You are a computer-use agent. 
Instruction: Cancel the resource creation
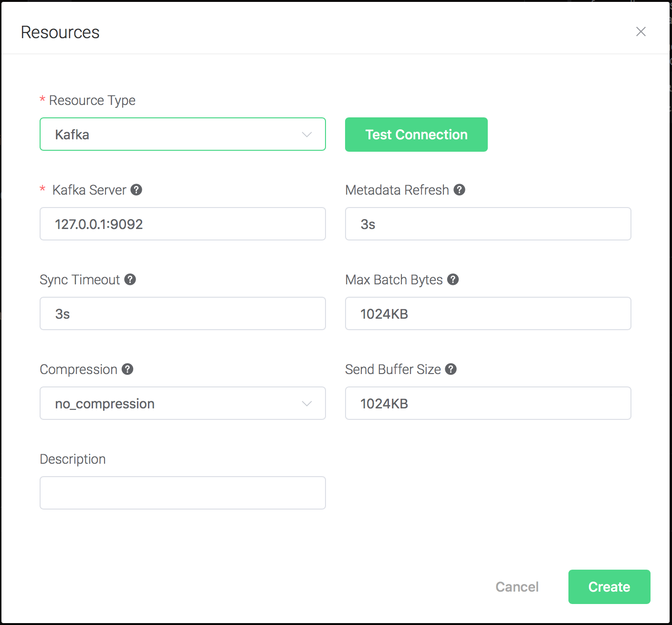517,587
